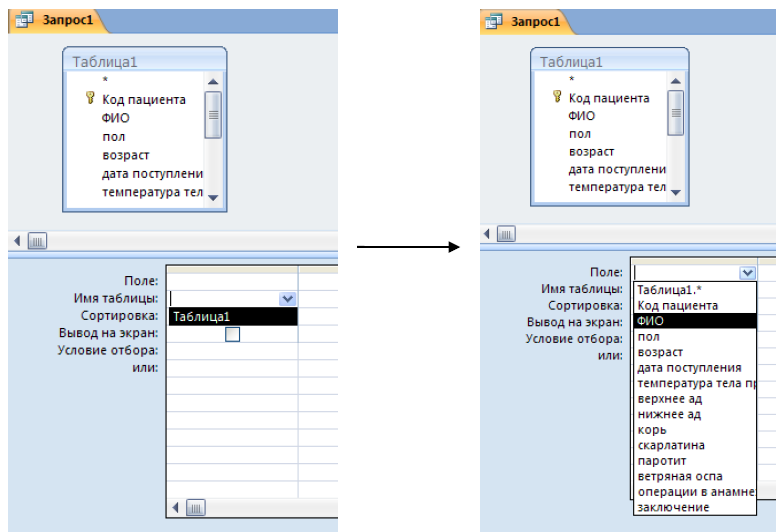Toggle Вывод на экран checkbox in left grid

(232, 334)
